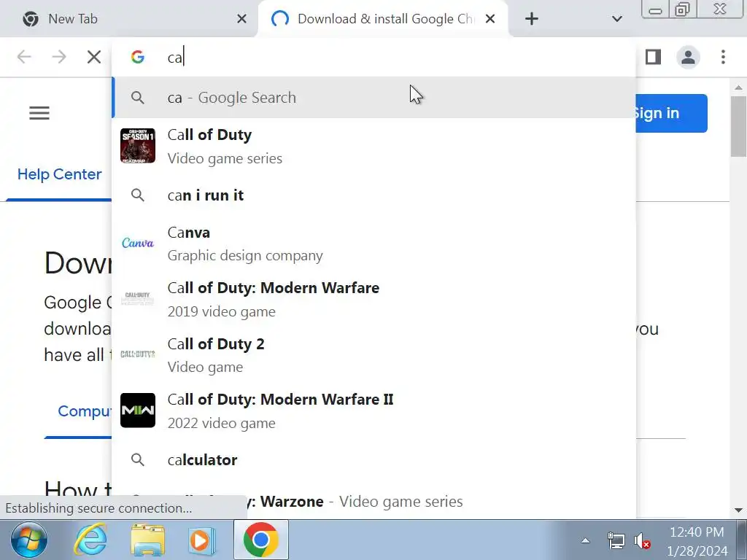Select the 'can i run it' suggestion
This screenshot has width=747, height=560.
374,195
